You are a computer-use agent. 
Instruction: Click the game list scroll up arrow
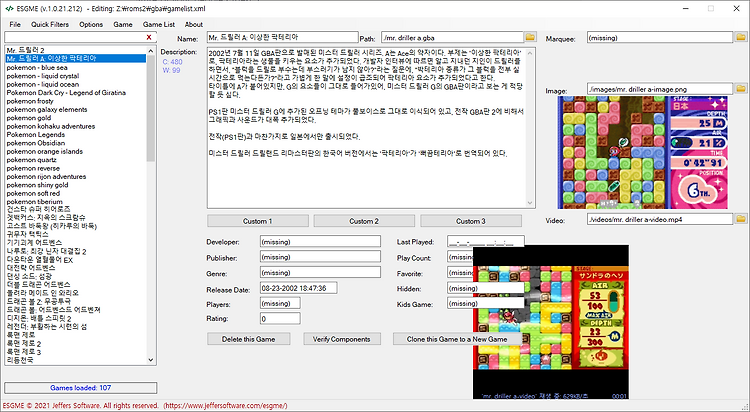coord(151,51)
